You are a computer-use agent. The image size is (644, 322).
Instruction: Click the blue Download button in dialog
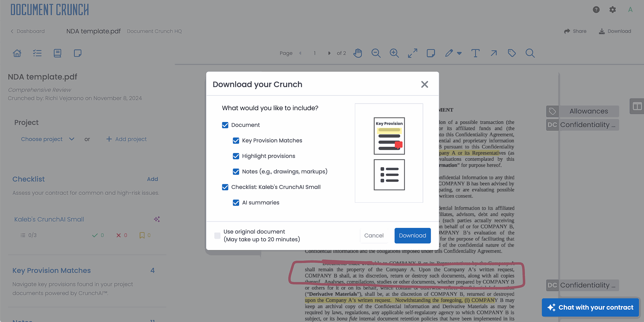click(413, 236)
